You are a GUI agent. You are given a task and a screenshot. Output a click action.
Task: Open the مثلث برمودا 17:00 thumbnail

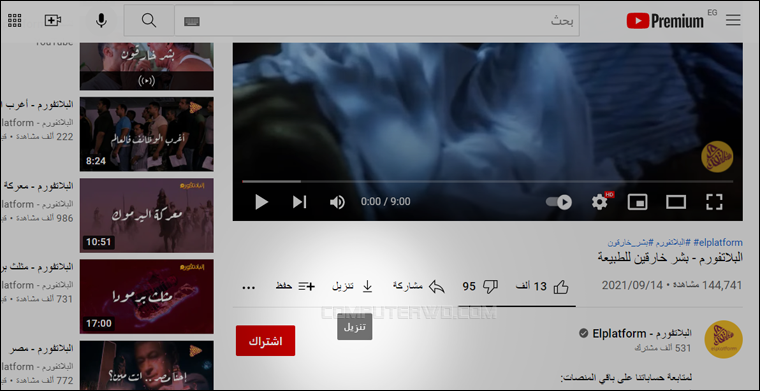(146, 297)
